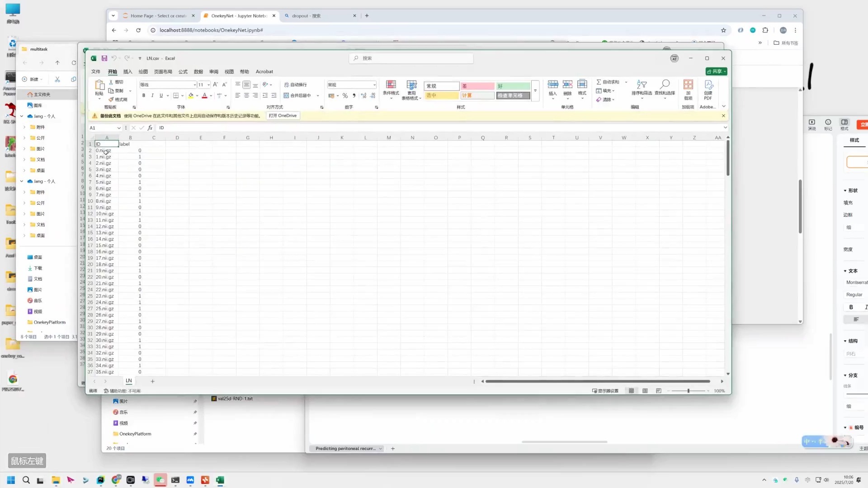Open the Insert (插入) ribbon tab

coord(128,72)
